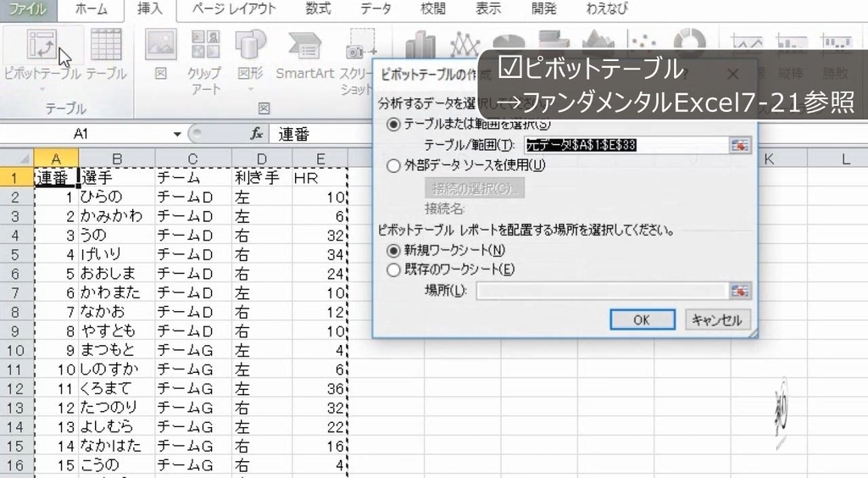The height and width of the screenshot is (478, 868).
Task: Switch to the 校閲 tab
Action: pos(433,9)
